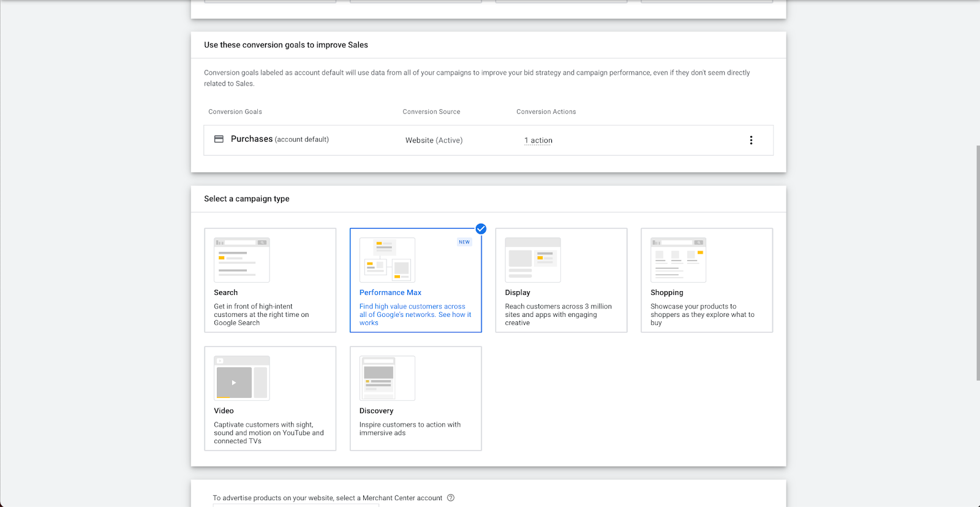Click the Search card description text
Image resolution: width=980 pixels, height=507 pixels.
[262, 314]
